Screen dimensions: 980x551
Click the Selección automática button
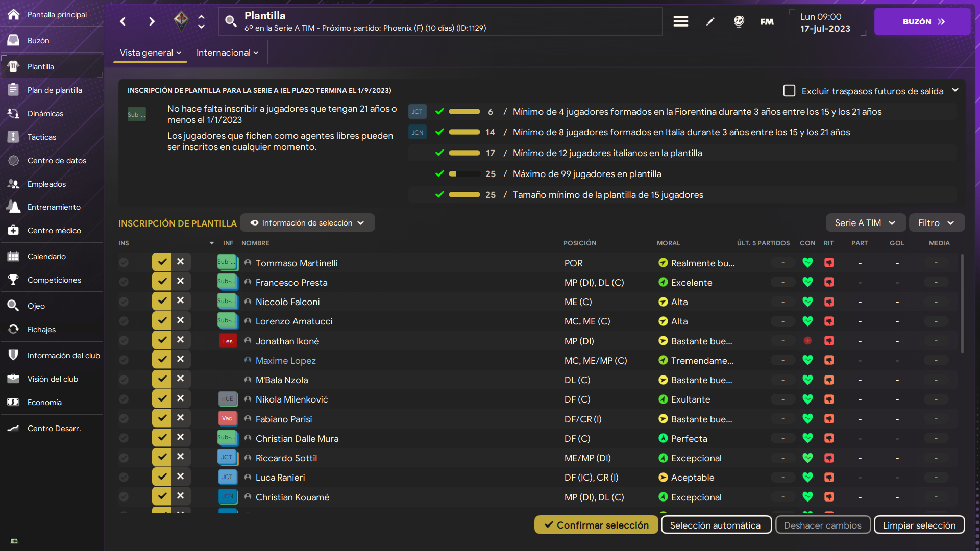(716, 525)
